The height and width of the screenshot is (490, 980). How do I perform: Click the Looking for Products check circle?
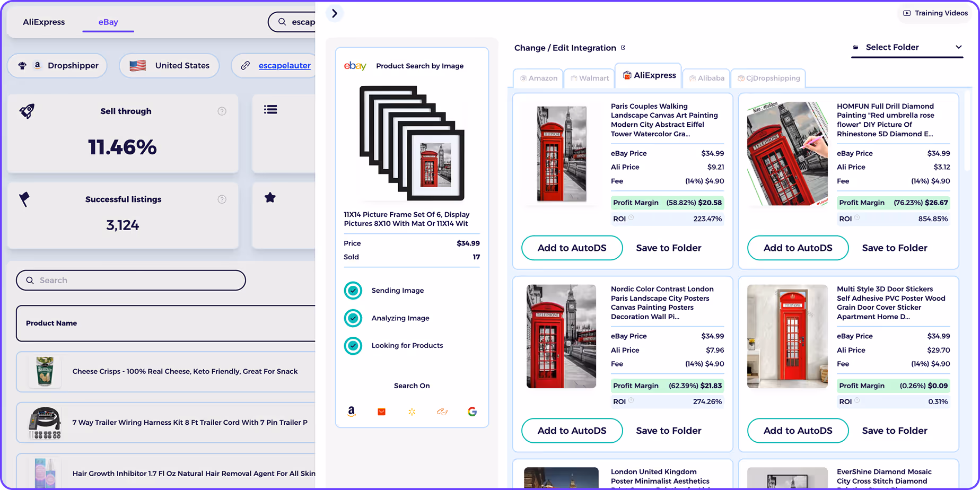[x=353, y=346]
